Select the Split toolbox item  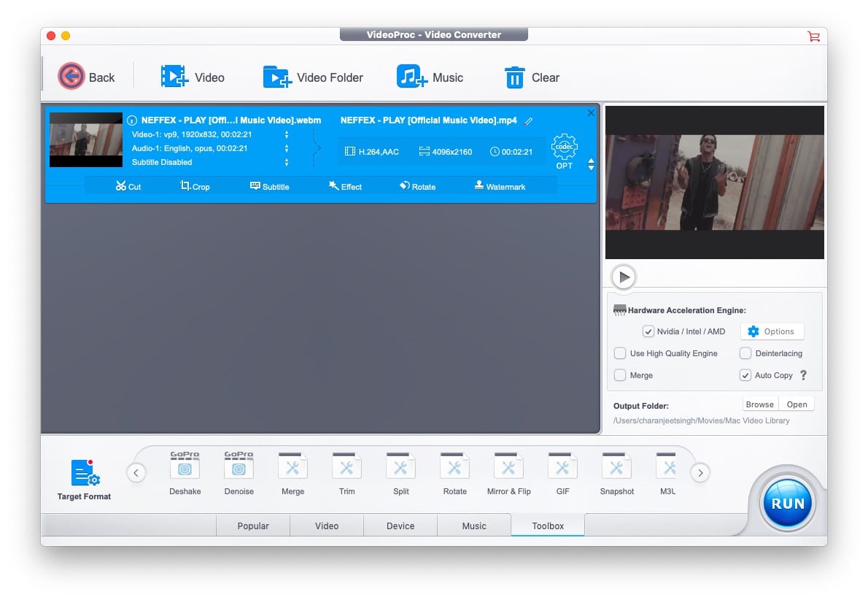[x=400, y=473]
